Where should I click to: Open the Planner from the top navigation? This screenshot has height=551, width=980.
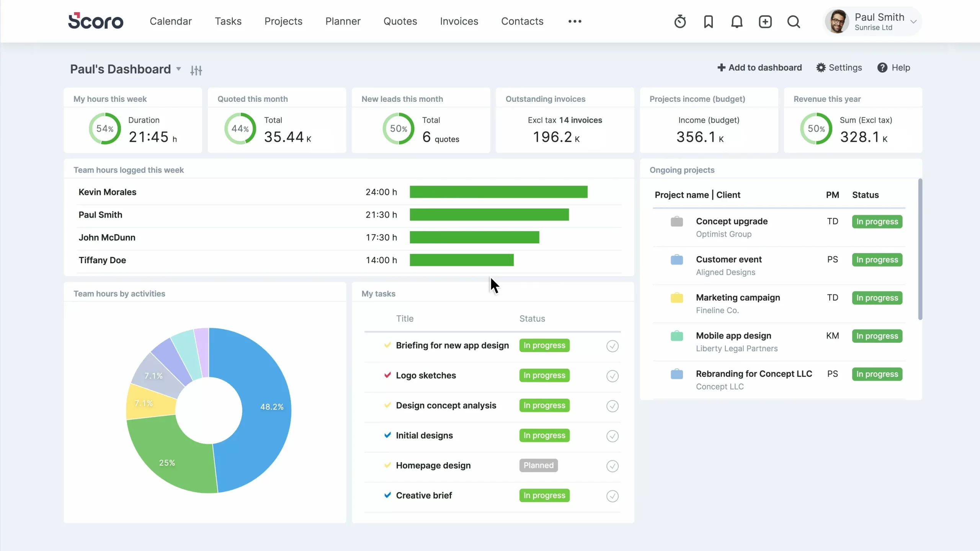[342, 21]
